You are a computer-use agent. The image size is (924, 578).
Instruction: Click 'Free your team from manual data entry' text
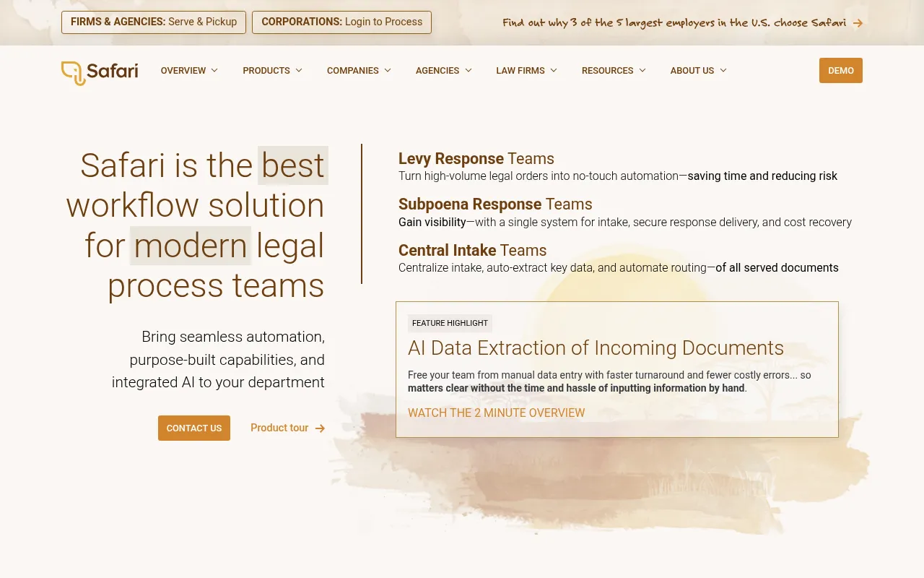[609, 381]
